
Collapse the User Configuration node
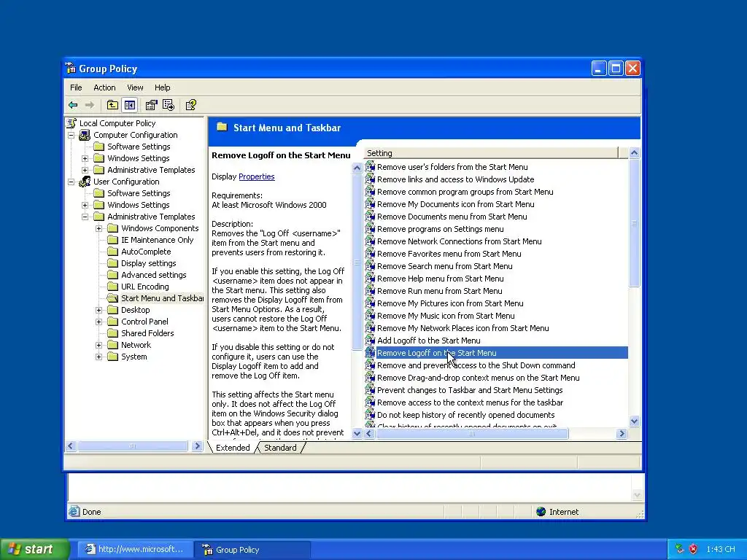[x=71, y=182]
